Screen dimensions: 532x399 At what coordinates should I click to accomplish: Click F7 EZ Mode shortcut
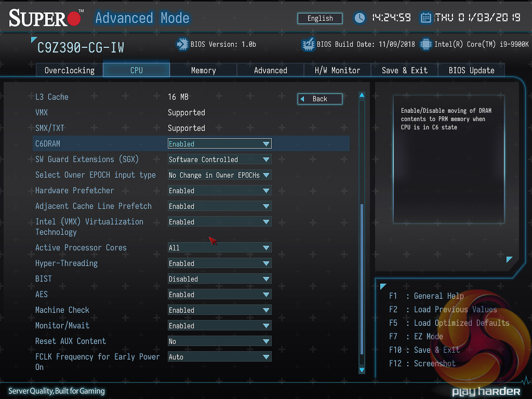(x=416, y=337)
